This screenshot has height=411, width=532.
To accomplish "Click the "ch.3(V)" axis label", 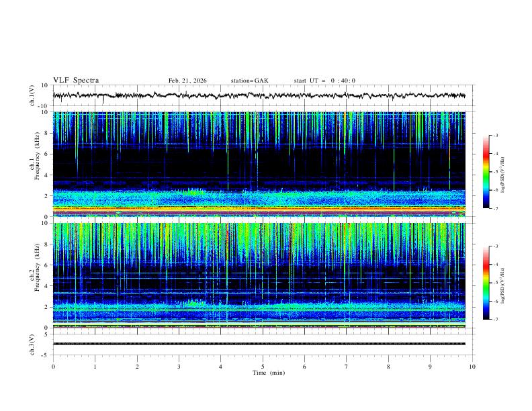I will coord(32,345).
